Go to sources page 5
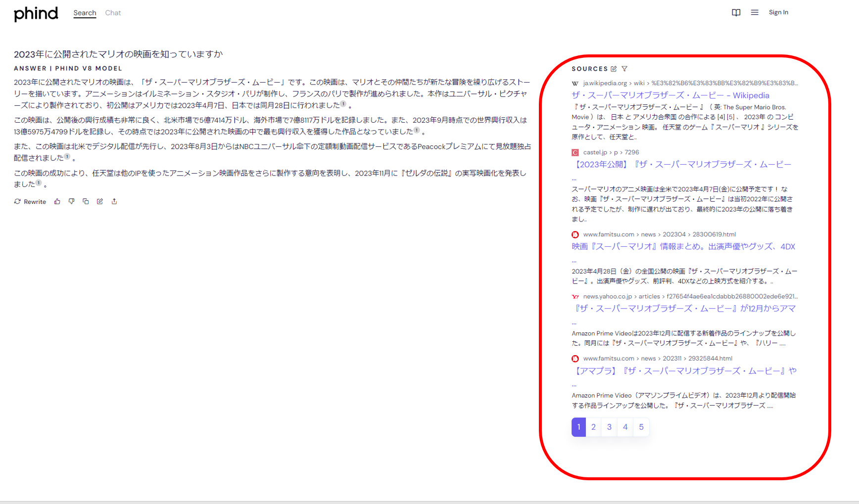The image size is (859, 504). (x=641, y=427)
